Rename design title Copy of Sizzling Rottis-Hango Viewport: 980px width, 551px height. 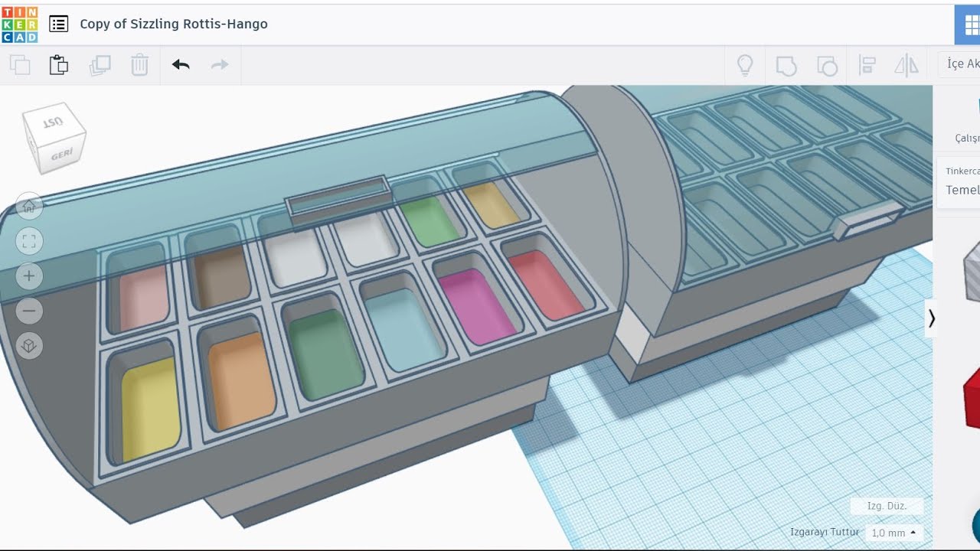coord(174,24)
